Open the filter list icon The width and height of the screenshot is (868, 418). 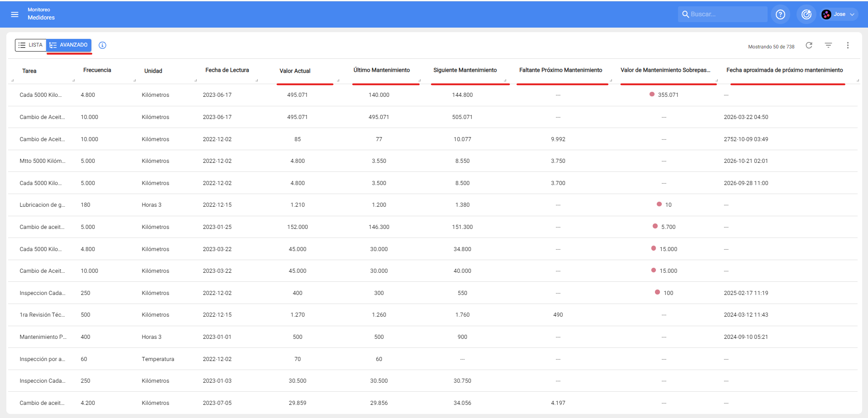tap(828, 45)
